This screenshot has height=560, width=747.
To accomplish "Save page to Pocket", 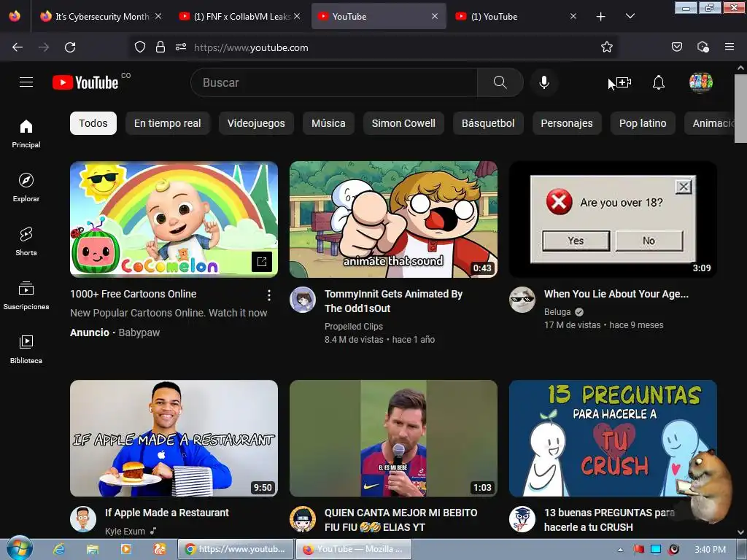I will (x=676, y=47).
